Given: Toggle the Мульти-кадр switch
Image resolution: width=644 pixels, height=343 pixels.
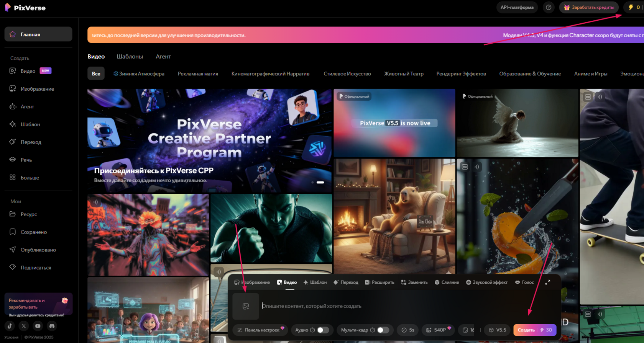Looking at the screenshot, I should tap(383, 330).
